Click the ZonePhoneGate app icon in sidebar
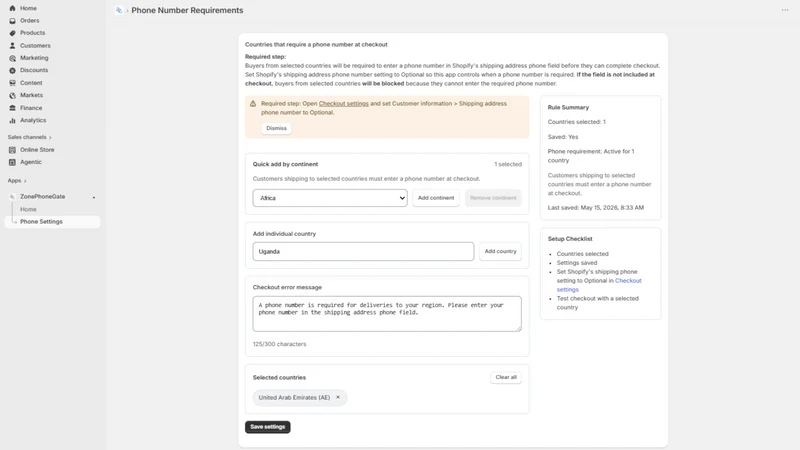The height and width of the screenshot is (450, 800). tap(12, 196)
